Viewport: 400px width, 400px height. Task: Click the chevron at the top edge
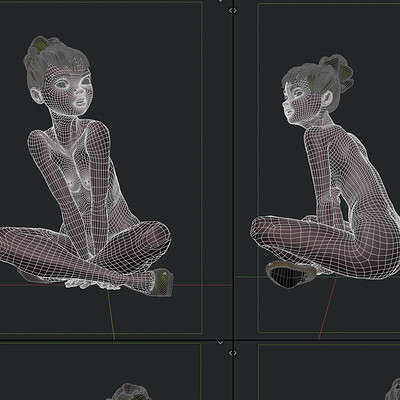tap(220, 1)
